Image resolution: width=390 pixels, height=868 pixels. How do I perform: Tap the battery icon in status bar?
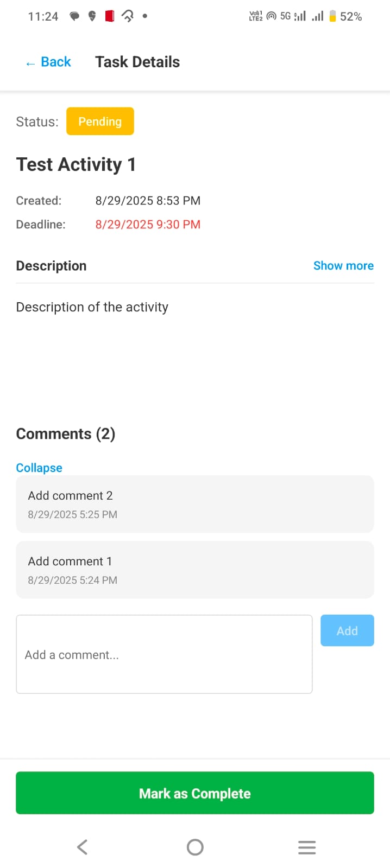(x=332, y=16)
